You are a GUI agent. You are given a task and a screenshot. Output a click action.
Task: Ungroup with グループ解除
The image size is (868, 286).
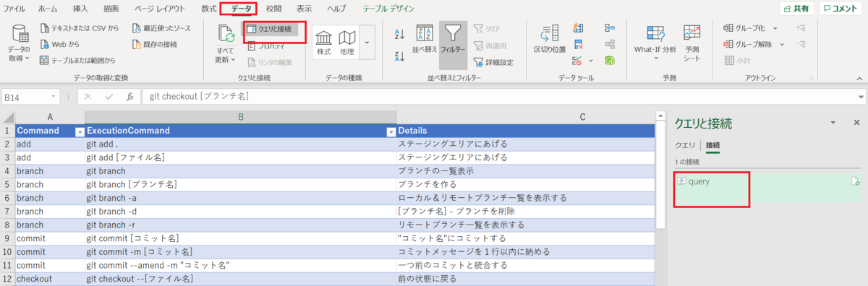747,44
